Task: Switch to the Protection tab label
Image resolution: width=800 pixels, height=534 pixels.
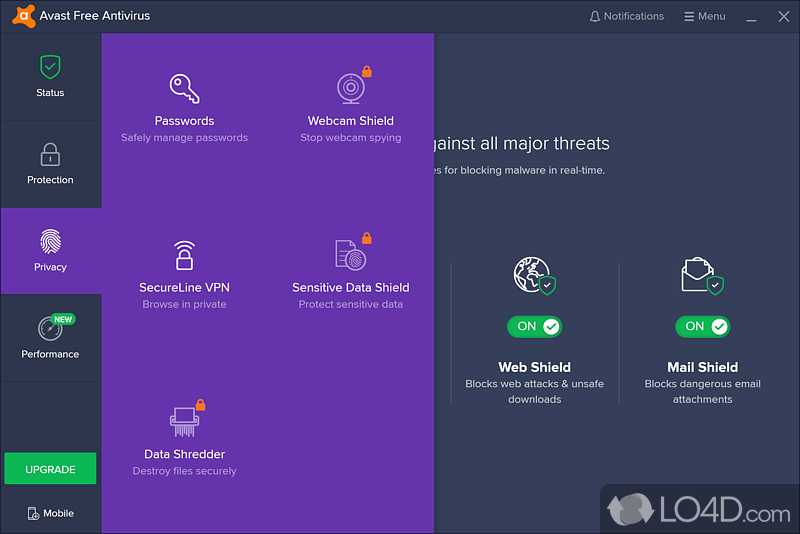Action: [x=50, y=180]
